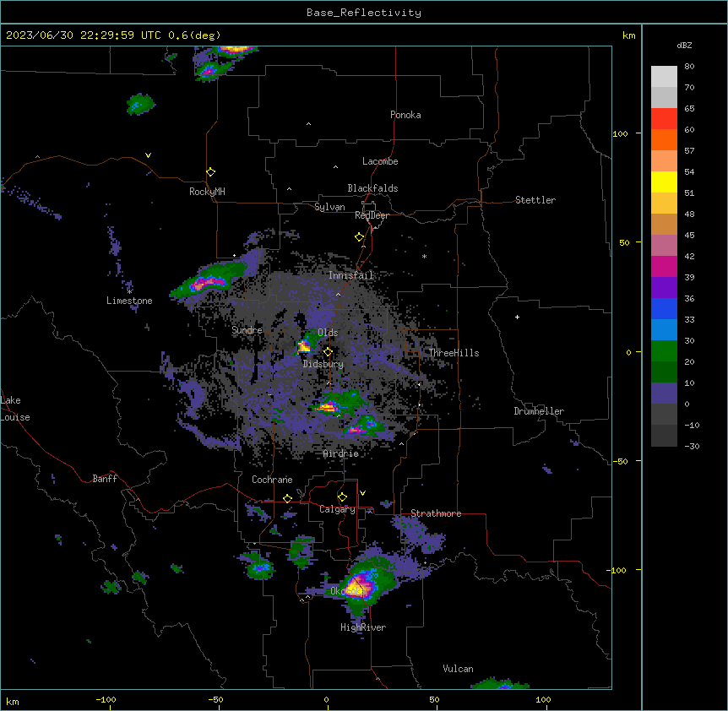
Task: Click the dBZ legend heading
Action: pos(684,45)
